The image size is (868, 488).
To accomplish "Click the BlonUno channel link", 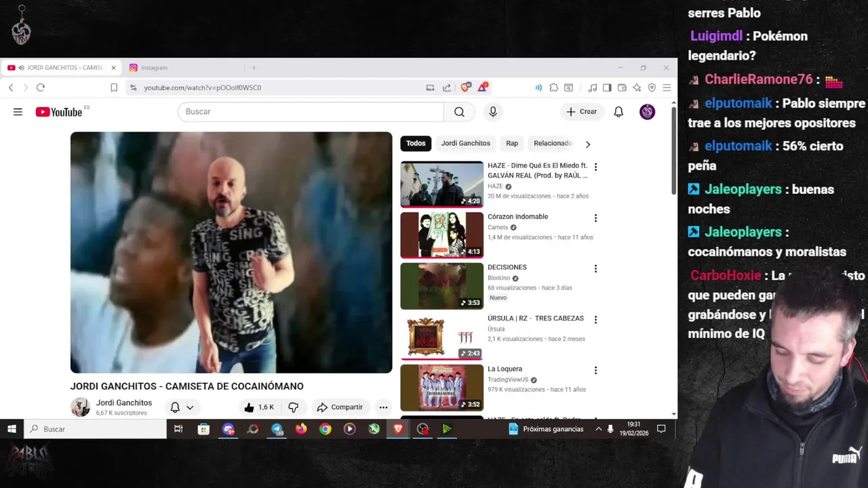I will tap(498, 278).
